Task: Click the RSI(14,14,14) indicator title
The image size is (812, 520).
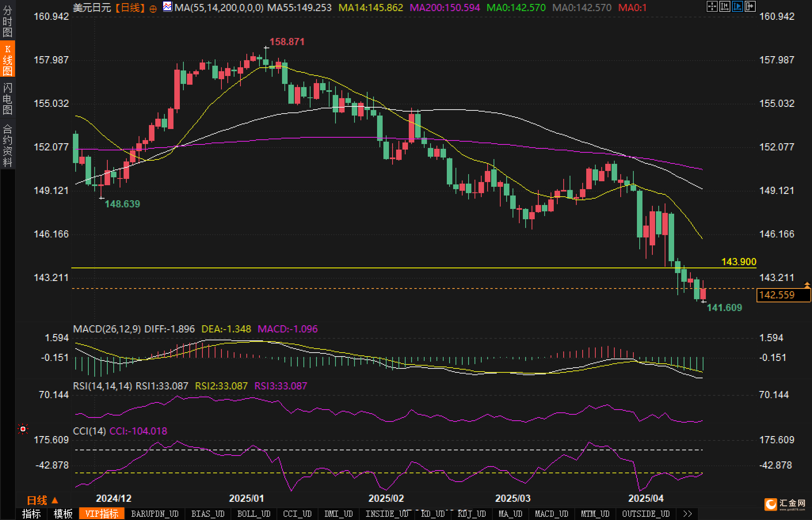Action: [103, 386]
